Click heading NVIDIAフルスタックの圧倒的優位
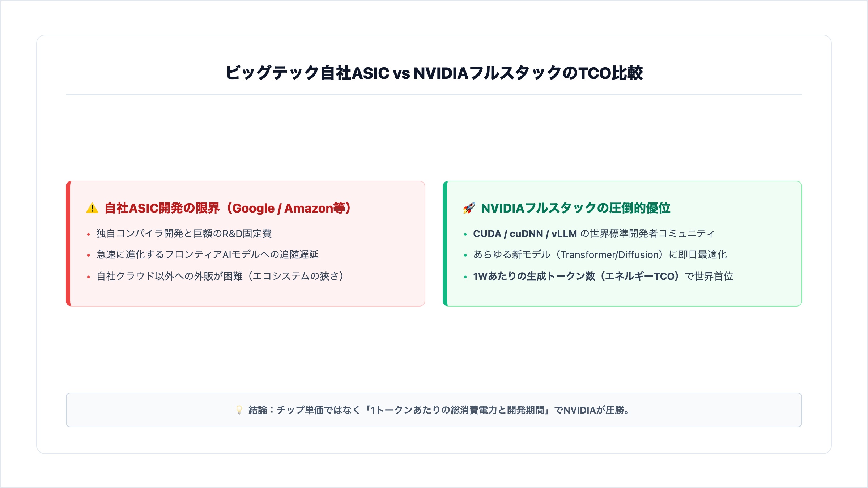The image size is (868, 488). click(576, 208)
